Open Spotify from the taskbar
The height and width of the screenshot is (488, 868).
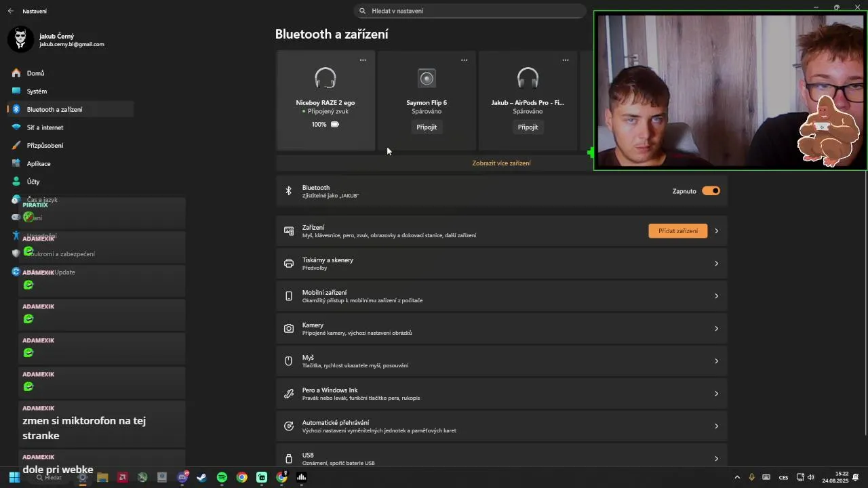[x=222, y=478]
